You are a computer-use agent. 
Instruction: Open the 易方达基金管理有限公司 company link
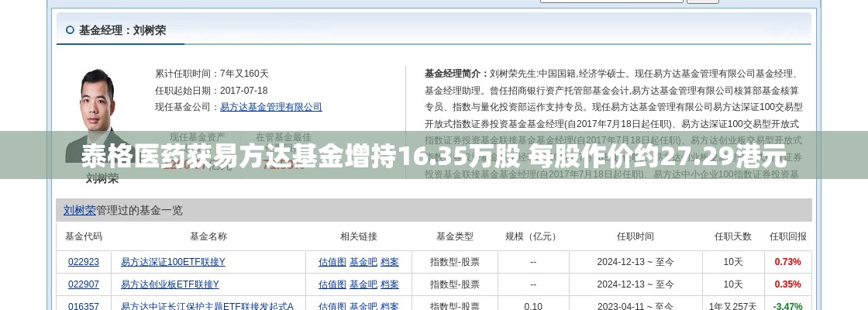[270, 107]
